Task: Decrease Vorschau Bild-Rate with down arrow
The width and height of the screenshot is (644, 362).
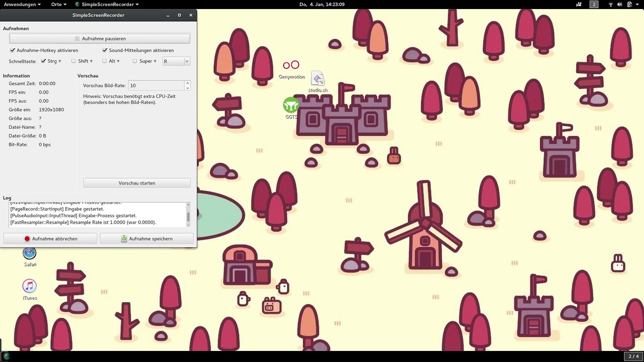Action: pos(188,88)
